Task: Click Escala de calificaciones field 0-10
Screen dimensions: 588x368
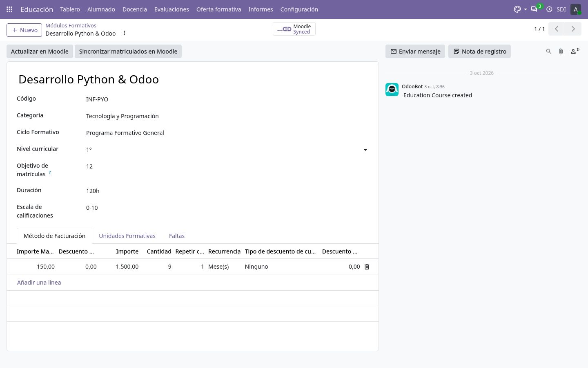Action: (x=227, y=208)
